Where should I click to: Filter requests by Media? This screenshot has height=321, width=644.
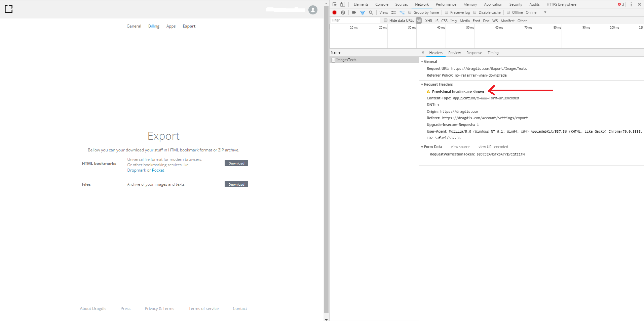point(464,21)
